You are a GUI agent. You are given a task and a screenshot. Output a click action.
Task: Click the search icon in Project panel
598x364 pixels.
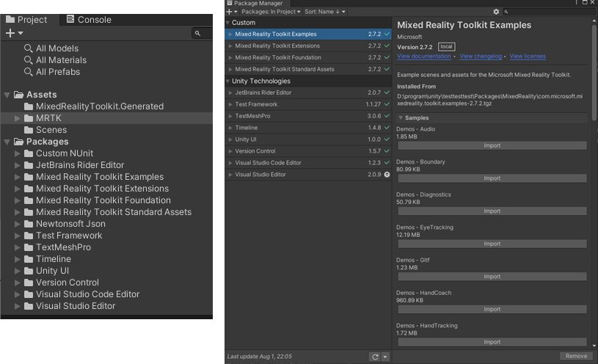point(197,34)
